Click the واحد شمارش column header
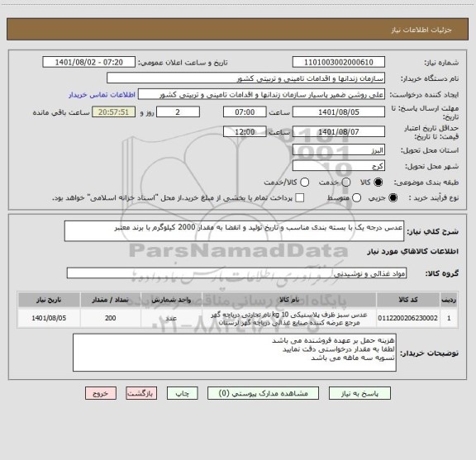This screenshot has width=476, height=460. (x=171, y=300)
